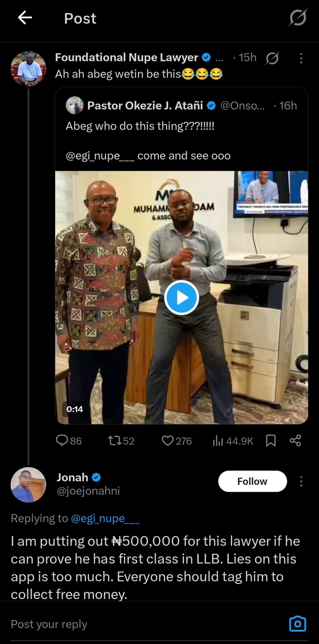Open Jonah's profile picture
The height and width of the screenshot is (644, 319).
(28, 485)
